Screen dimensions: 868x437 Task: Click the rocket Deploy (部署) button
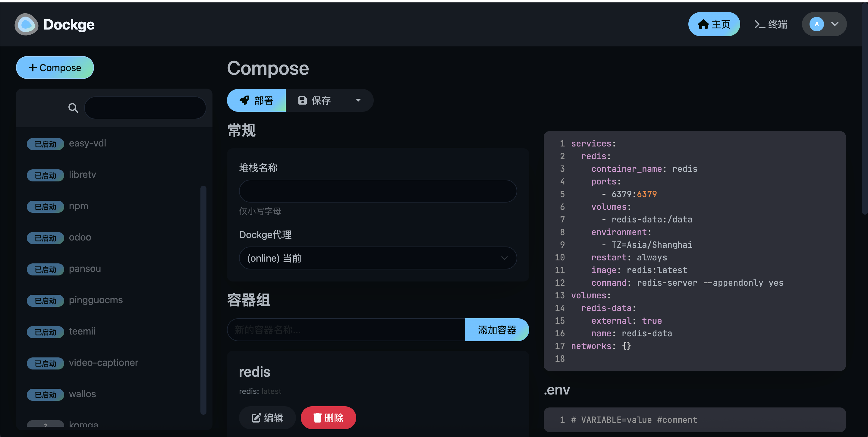click(256, 100)
